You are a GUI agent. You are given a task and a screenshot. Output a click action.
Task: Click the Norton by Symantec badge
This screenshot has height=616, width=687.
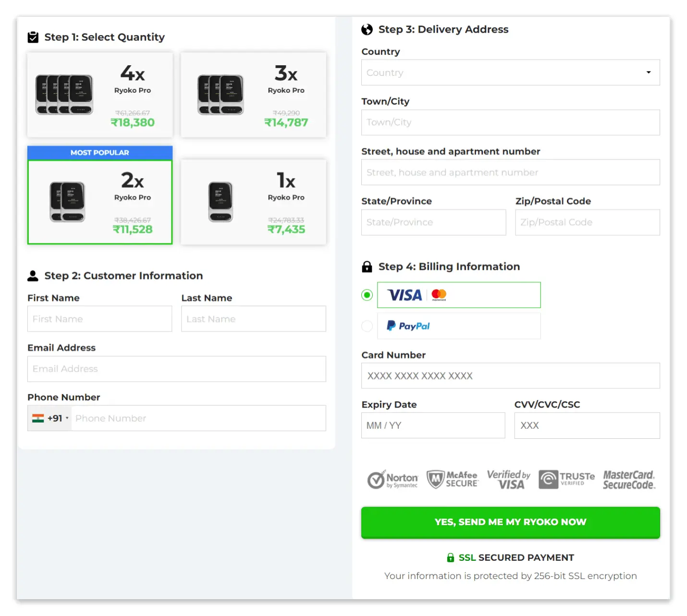[393, 480]
